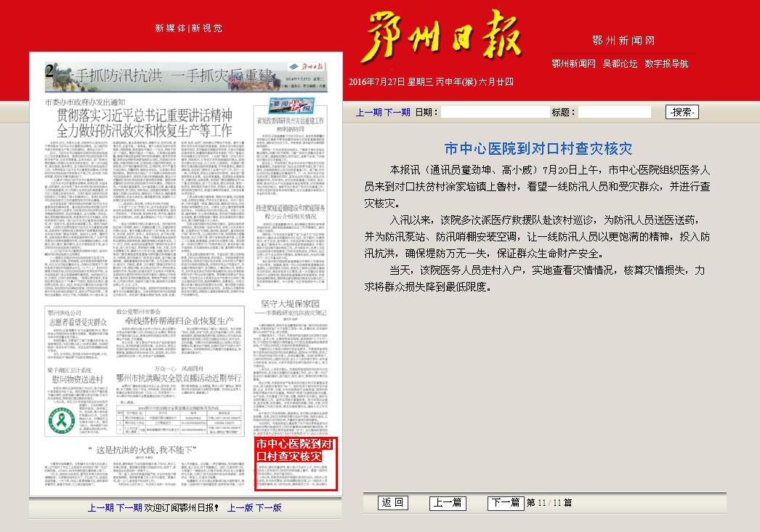Click the blue article title 市中心医院到对口村查灾核灾
The height and width of the screenshot is (532, 760).
538,148
